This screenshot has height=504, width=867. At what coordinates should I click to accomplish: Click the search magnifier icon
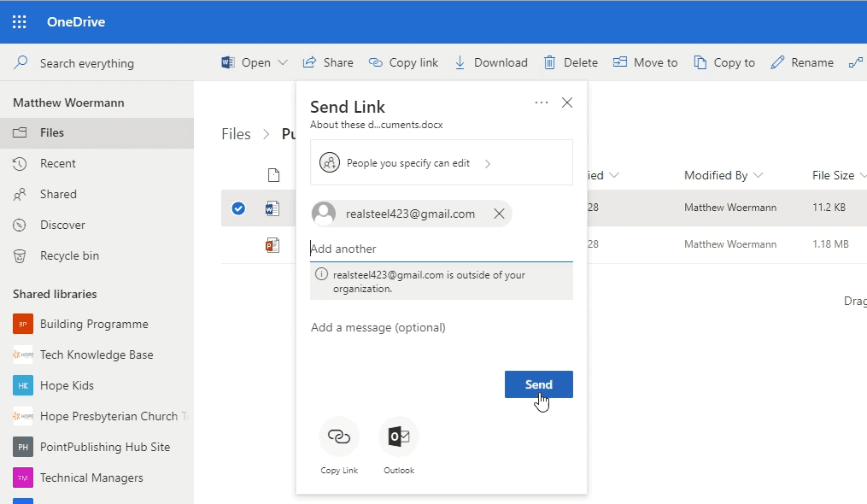[21, 62]
